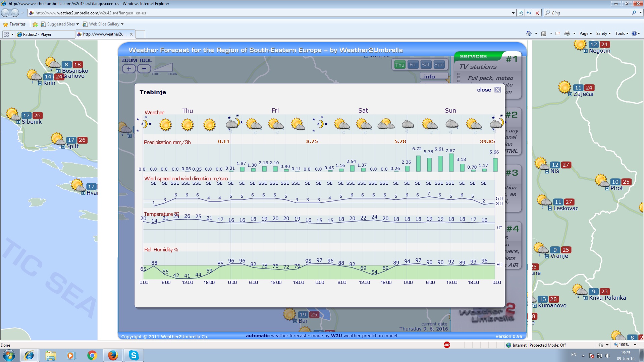The height and width of the screenshot is (362, 644).
Task: Open Firefox from the taskbar
Action: point(113,355)
